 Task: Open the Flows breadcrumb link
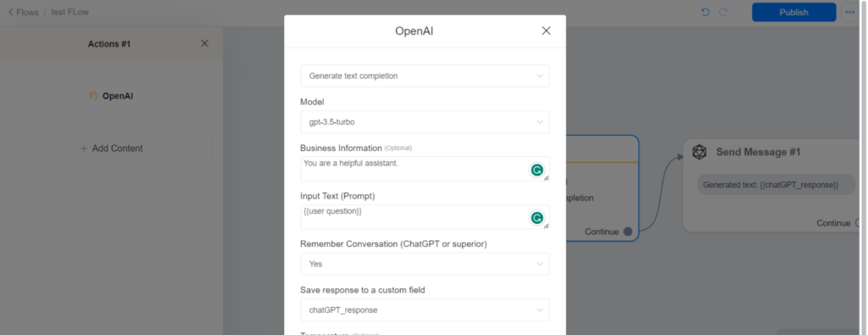(27, 12)
